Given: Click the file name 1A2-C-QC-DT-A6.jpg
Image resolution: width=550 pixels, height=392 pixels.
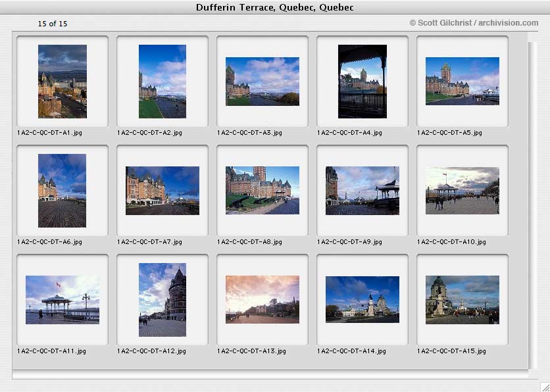Looking at the screenshot, I should (x=49, y=242).
